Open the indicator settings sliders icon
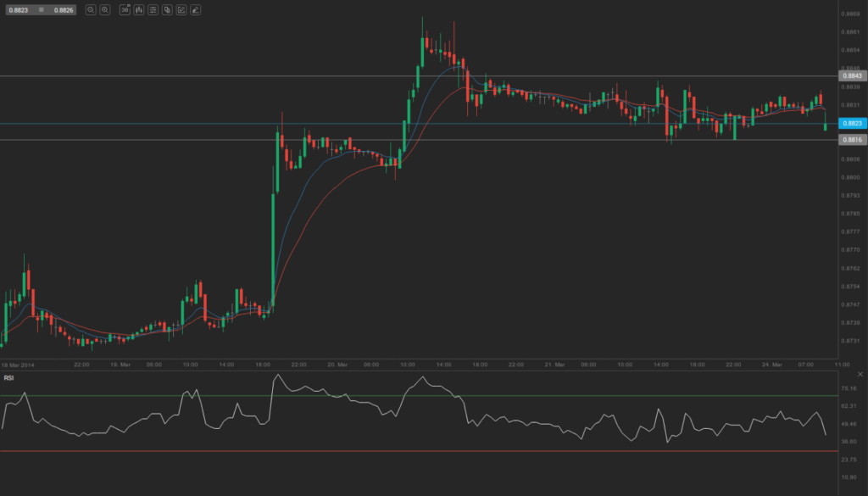Screen dimensions: 868x496 153,10
